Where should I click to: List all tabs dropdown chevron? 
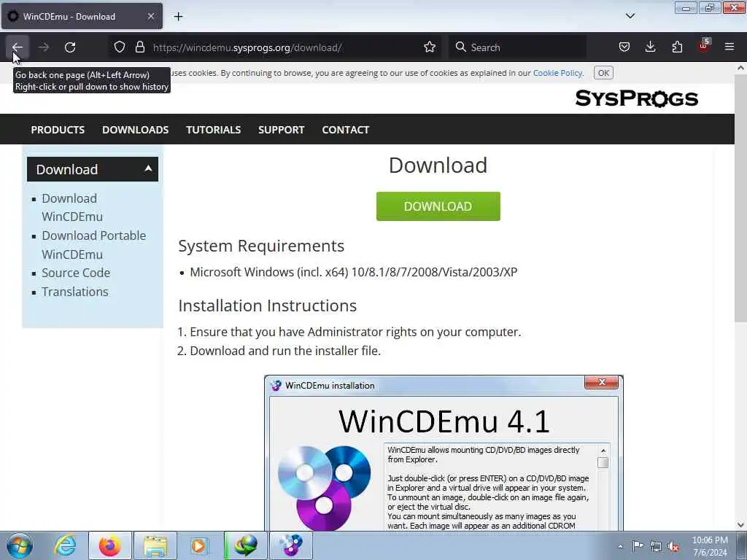coord(630,16)
